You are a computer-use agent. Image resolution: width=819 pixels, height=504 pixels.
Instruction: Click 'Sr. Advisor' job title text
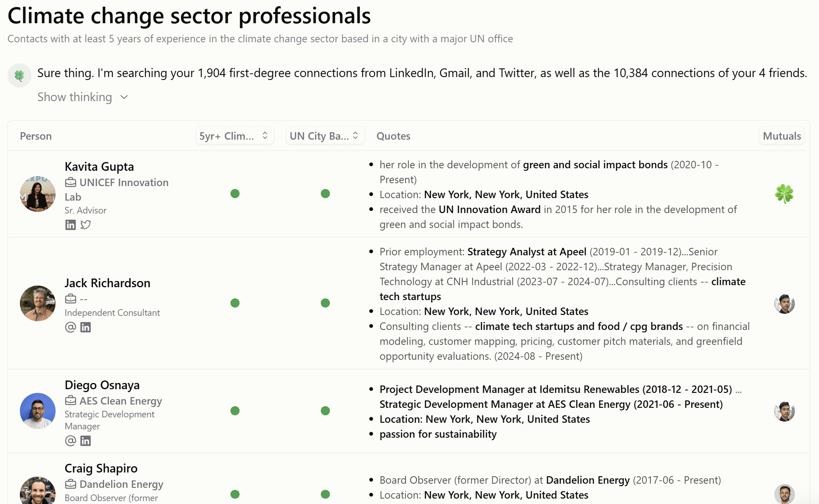[x=85, y=211]
